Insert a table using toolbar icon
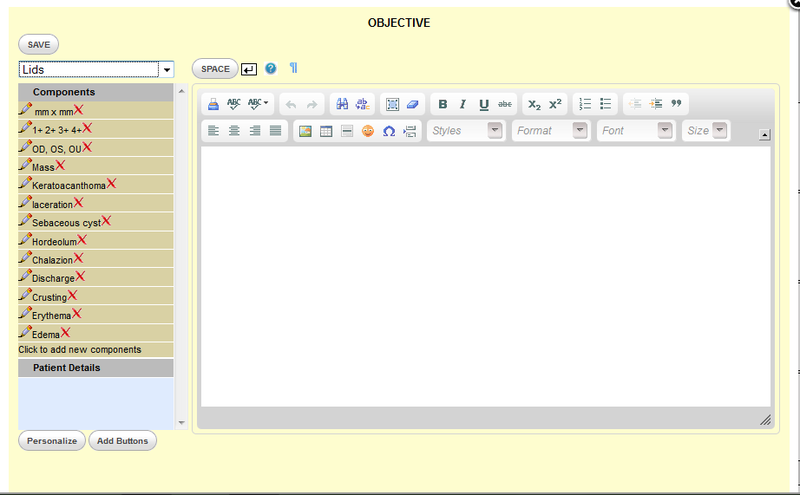The image size is (800, 495). [x=326, y=131]
